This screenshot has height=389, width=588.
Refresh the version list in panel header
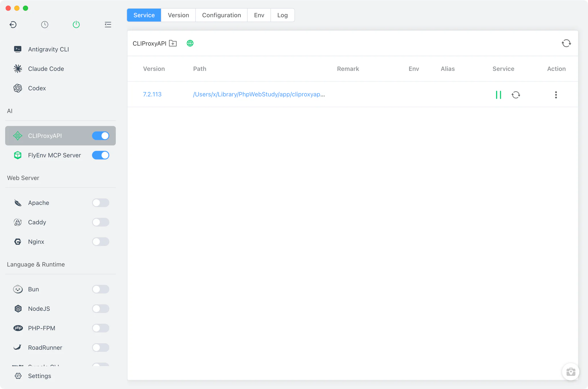tap(566, 43)
